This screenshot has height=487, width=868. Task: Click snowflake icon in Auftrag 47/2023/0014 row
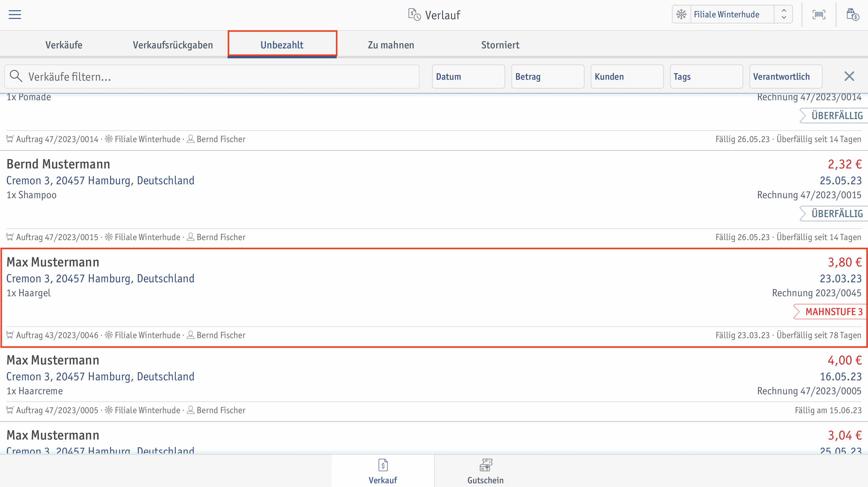click(109, 139)
